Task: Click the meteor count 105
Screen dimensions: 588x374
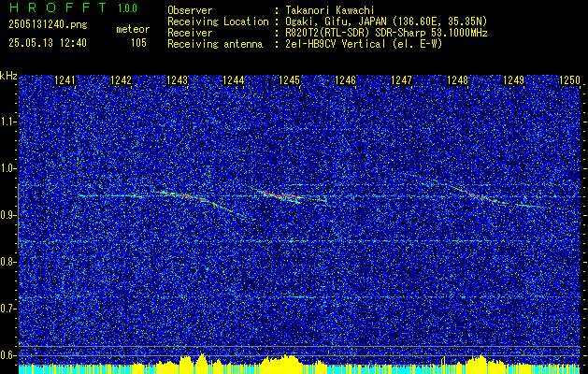Action: click(x=138, y=43)
